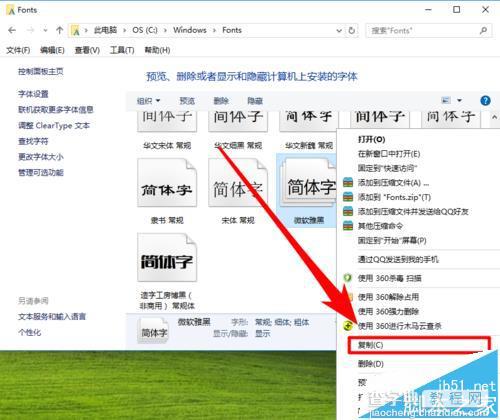Choose 删除(D) in context menu
The width and height of the screenshot is (500, 420).
(371, 364)
